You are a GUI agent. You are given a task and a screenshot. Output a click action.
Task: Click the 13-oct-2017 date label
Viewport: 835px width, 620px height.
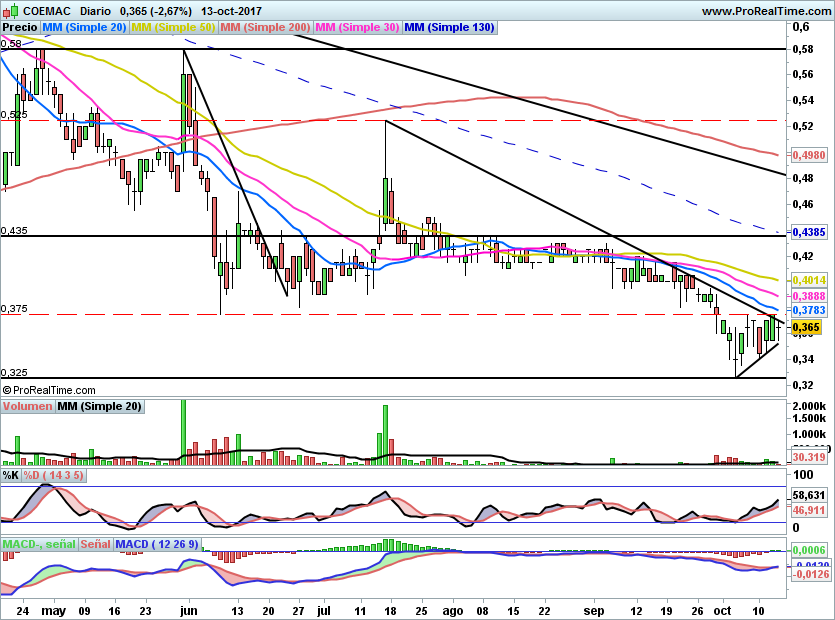(232, 11)
